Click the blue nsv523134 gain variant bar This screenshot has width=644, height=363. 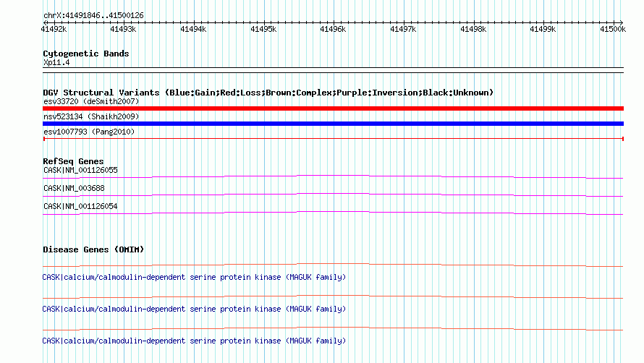coord(333,124)
